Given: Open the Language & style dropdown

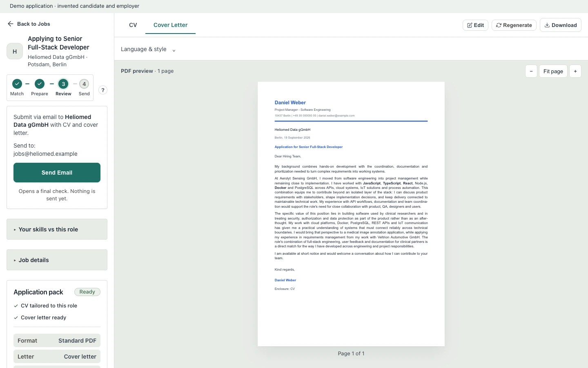Looking at the screenshot, I should (x=148, y=49).
